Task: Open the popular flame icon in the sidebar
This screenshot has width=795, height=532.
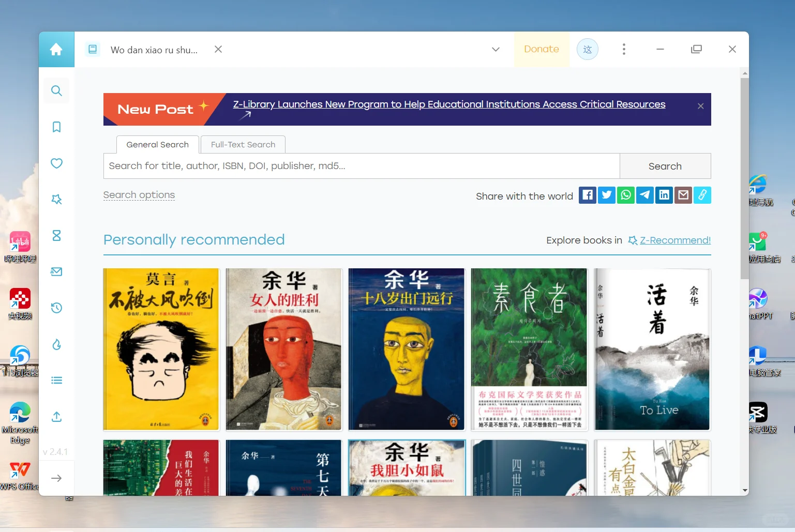Action: (57, 344)
